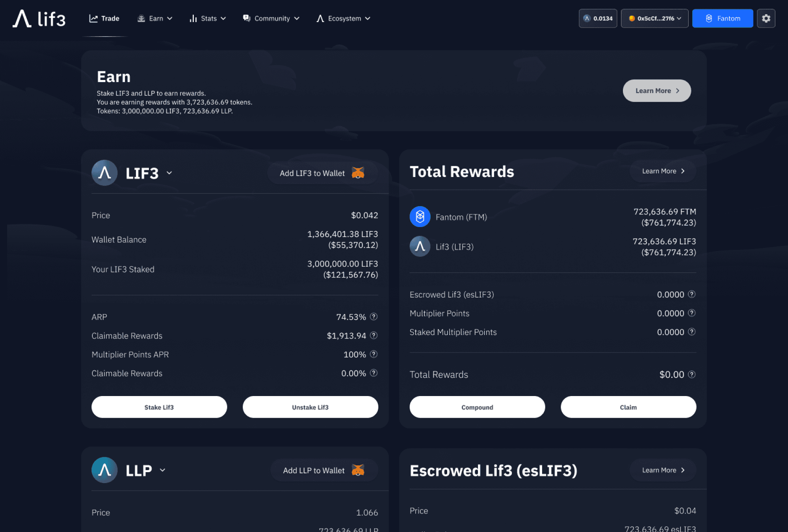Viewport: 788px width, 532px height.
Task: Click help icon next to ARP 74.53%
Action: tap(374, 316)
